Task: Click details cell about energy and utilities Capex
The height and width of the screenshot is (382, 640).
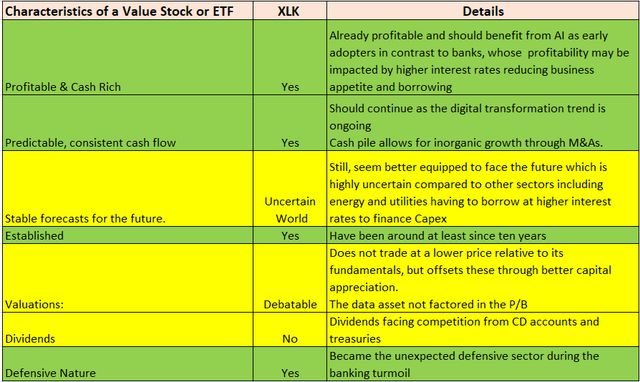Action: [483, 189]
